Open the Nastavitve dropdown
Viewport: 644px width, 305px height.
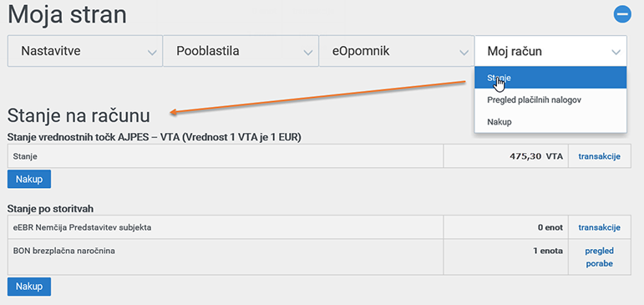click(x=85, y=51)
